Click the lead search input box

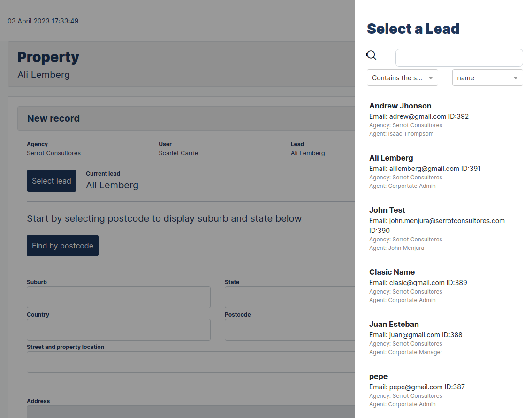(x=459, y=57)
